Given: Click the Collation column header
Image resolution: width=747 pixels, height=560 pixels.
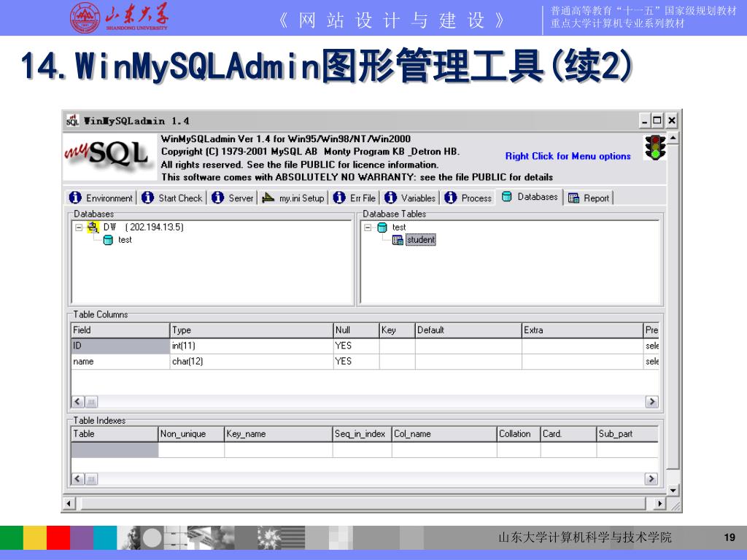Looking at the screenshot, I should coord(519,434).
